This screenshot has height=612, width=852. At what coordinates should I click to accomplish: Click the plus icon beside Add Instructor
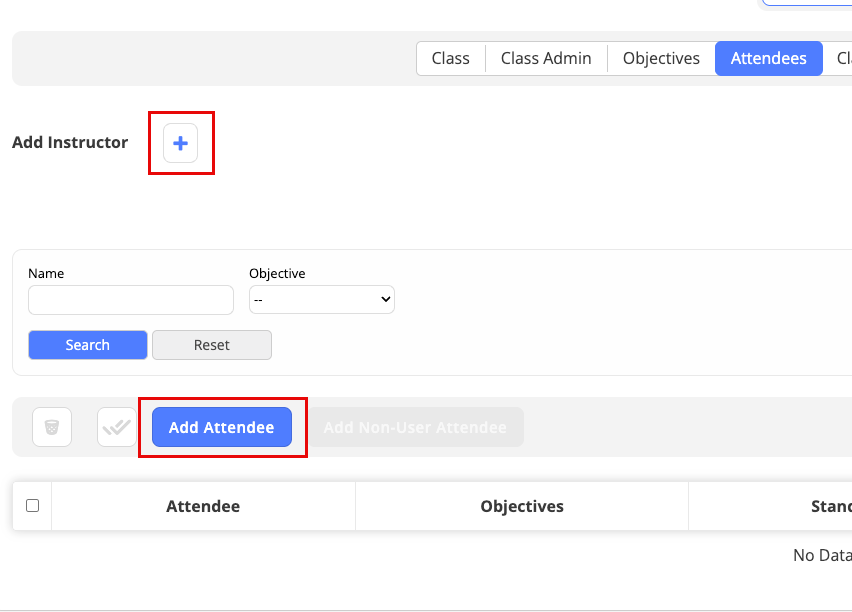coord(181,144)
